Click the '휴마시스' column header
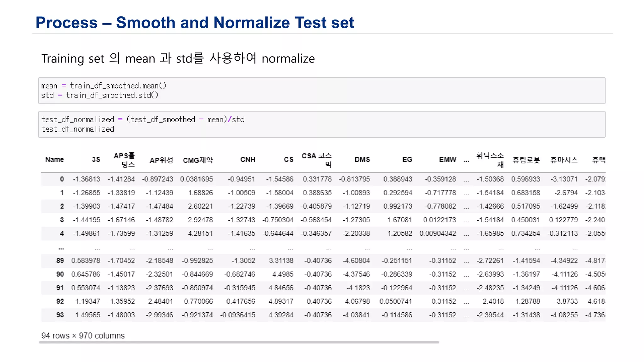Image resolution: width=644 pixels, height=362 pixels. click(564, 160)
